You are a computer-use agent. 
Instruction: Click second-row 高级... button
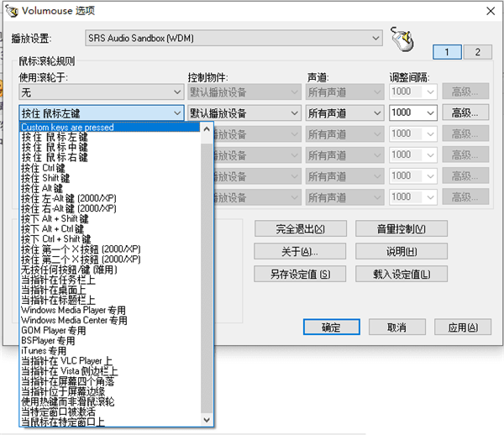(x=467, y=113)
